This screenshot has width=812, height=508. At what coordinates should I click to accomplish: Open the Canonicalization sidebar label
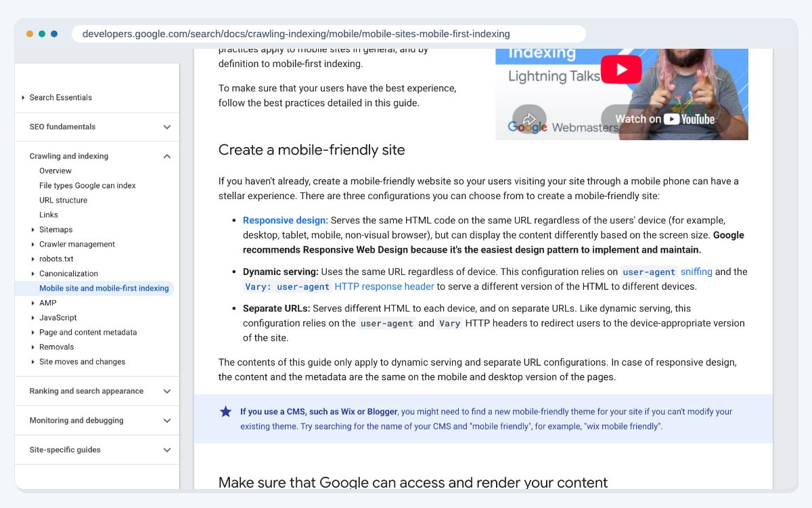68,274
